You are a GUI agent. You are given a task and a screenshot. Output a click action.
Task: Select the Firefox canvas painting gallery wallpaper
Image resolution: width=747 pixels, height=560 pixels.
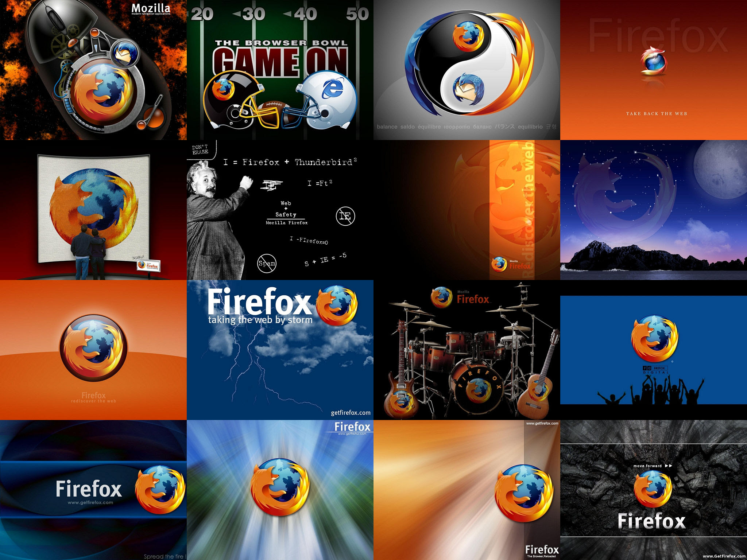(x=93, y=210)
